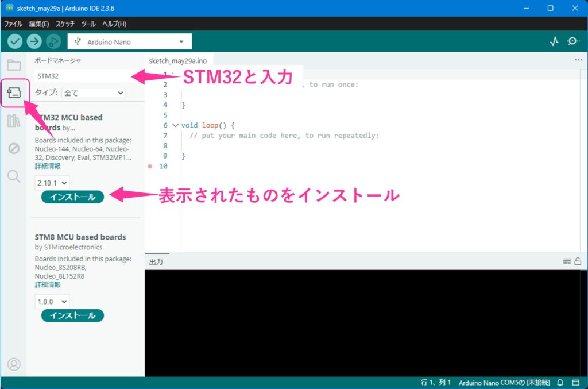Open the Search sidebar icon
The width and height of the screenshot is (588, 389).
coord(14,176)
